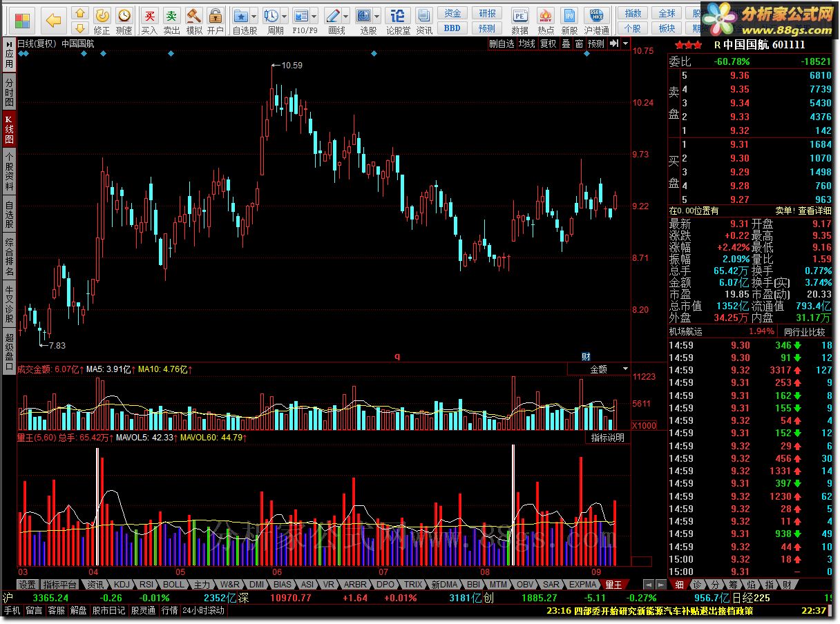The width and height of the screenshot is (840, 624).
Task: Click the 资金 capital button
Action: pyautogui.click(x=452, y=13)
